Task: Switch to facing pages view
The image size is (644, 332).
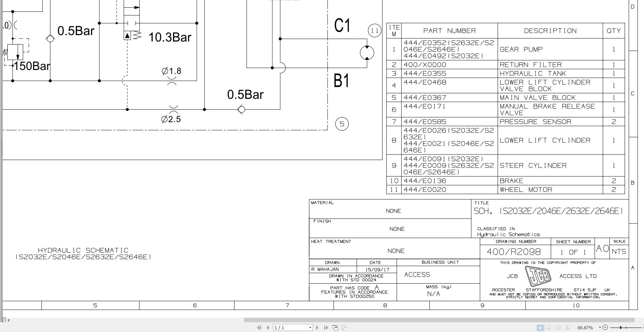Action: click(558, 327)
